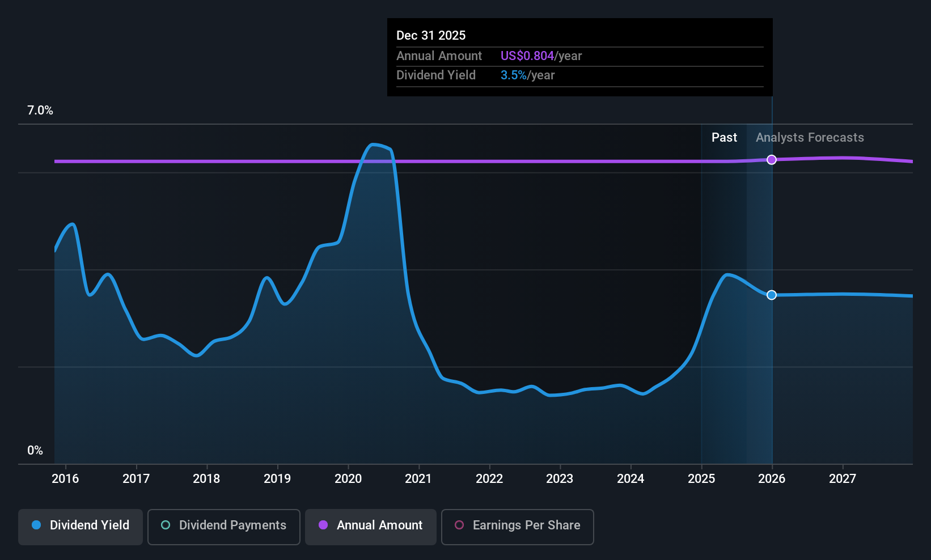The width and height of the screenshot is (931, 560).
Task: Click the 2025 x-axis label
Action: click(x=701, y=478)
